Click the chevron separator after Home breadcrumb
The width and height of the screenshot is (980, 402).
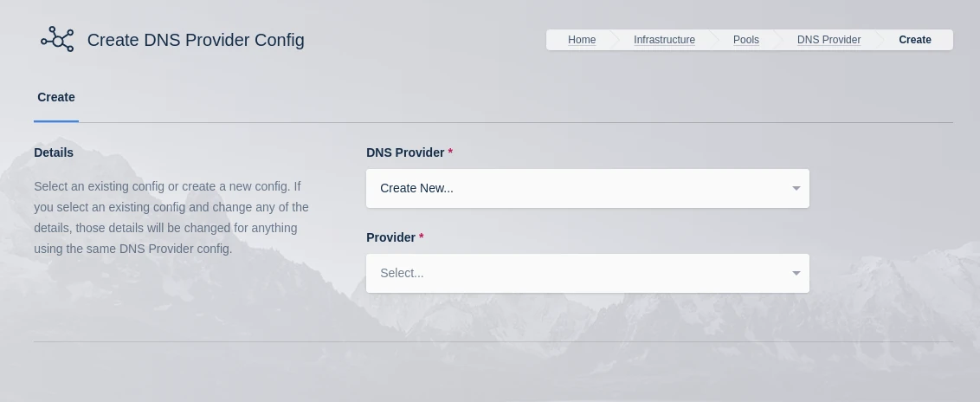tap(614, 40)
